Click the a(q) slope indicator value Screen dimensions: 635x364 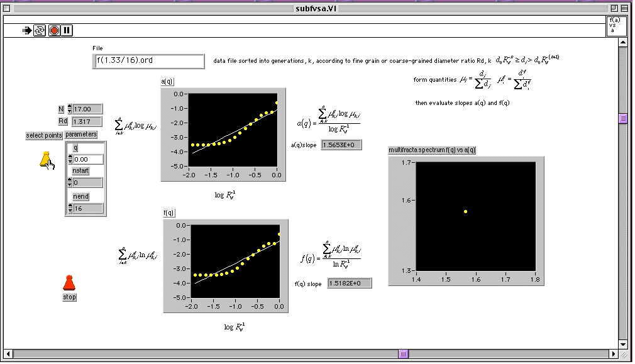pos(341,145)
